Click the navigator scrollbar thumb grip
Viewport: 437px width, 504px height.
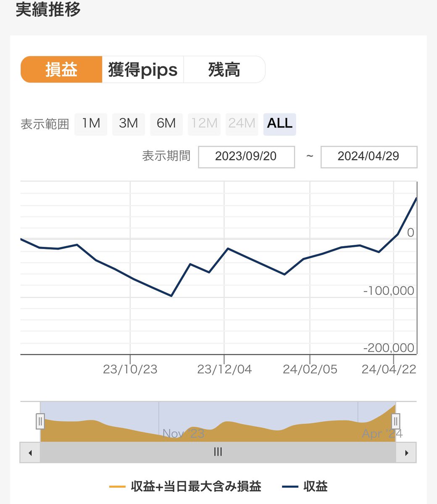tap(218, 452)
